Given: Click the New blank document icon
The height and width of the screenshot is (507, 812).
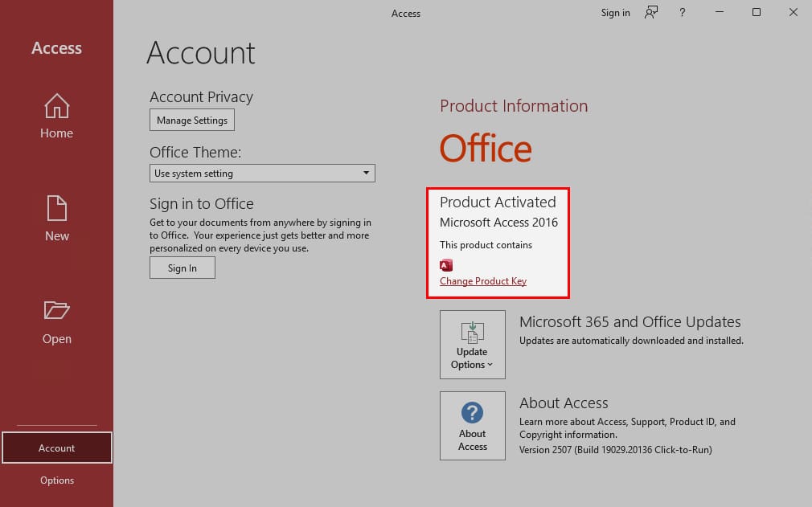Looking at the screenshot, I should click(56, 208).
